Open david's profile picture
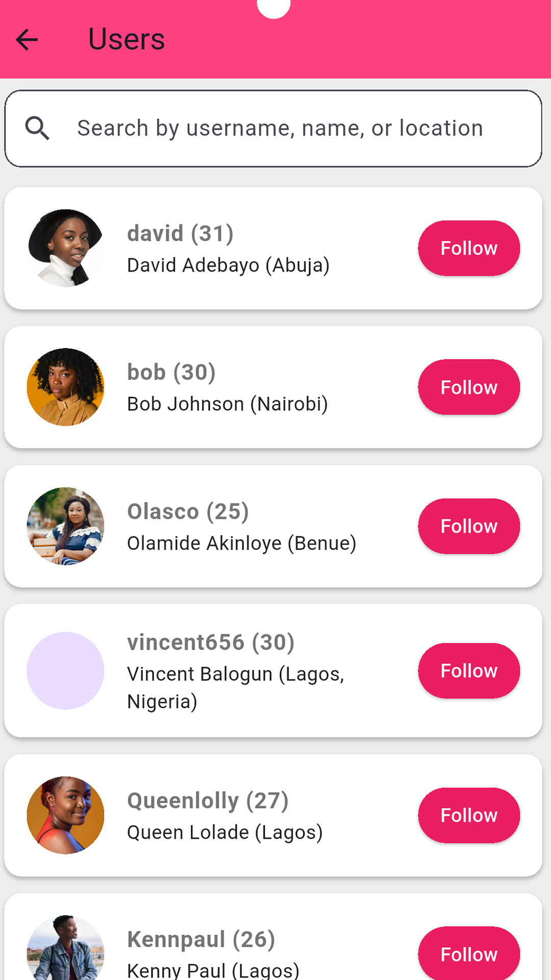551x980 pixels. [65, 248]
